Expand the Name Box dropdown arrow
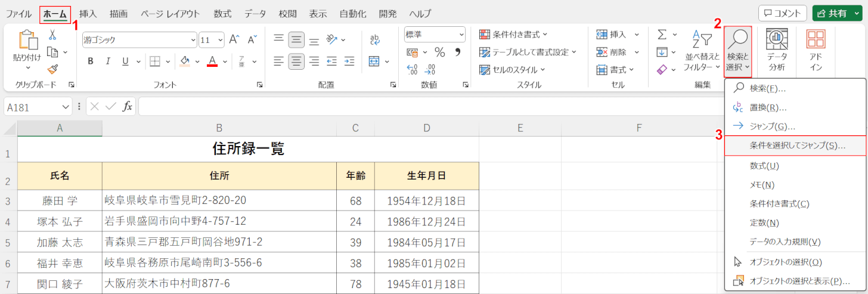 coord(66,107)
